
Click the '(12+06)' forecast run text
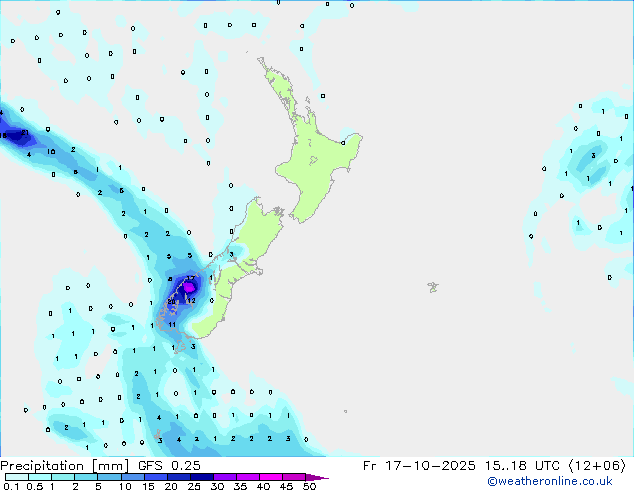(597, 466)
